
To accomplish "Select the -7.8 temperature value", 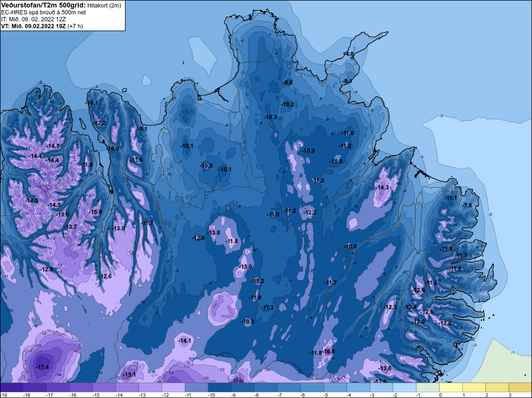I will tap(467, 205).
